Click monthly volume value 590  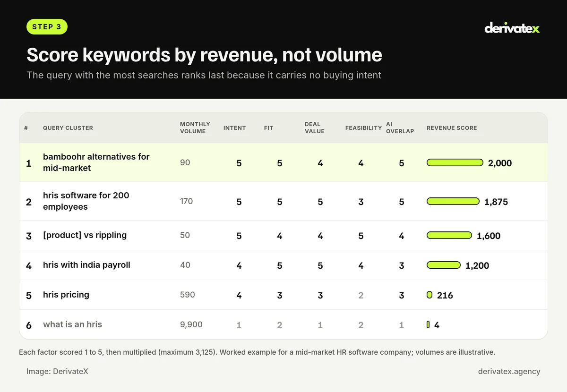188,295
